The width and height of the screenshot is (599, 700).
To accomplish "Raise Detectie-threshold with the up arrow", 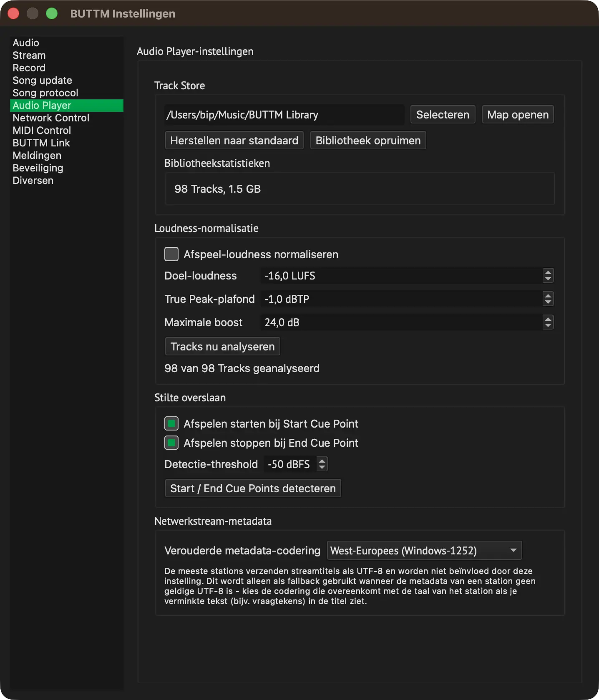I will 322,461.
